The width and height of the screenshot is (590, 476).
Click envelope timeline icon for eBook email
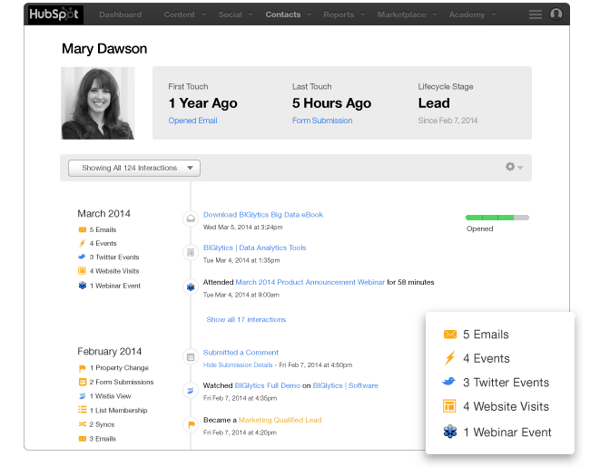click(x=191, y=218)
